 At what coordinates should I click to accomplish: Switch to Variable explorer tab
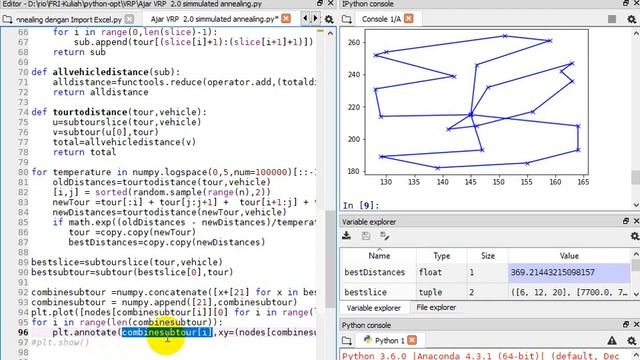[373, 308]
